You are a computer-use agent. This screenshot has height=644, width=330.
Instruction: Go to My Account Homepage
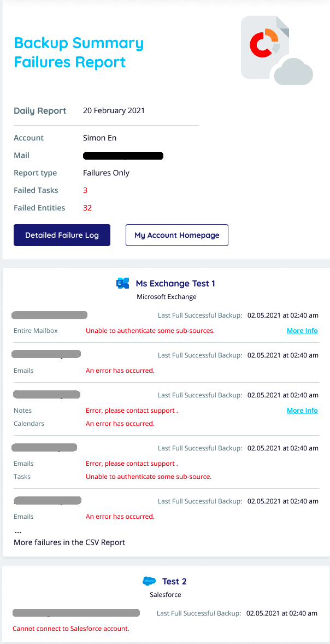[177, 235]
